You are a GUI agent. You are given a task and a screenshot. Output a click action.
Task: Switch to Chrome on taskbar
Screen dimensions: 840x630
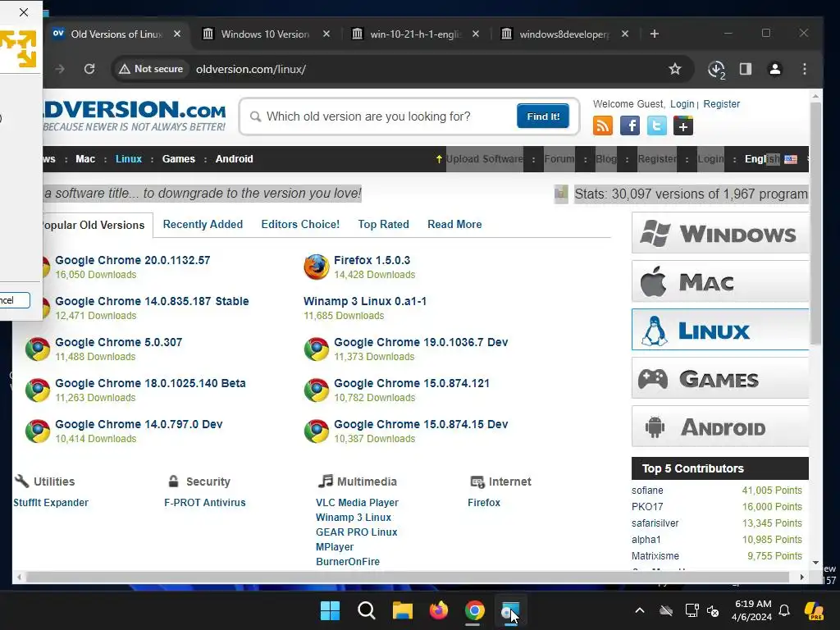point(475,610)
